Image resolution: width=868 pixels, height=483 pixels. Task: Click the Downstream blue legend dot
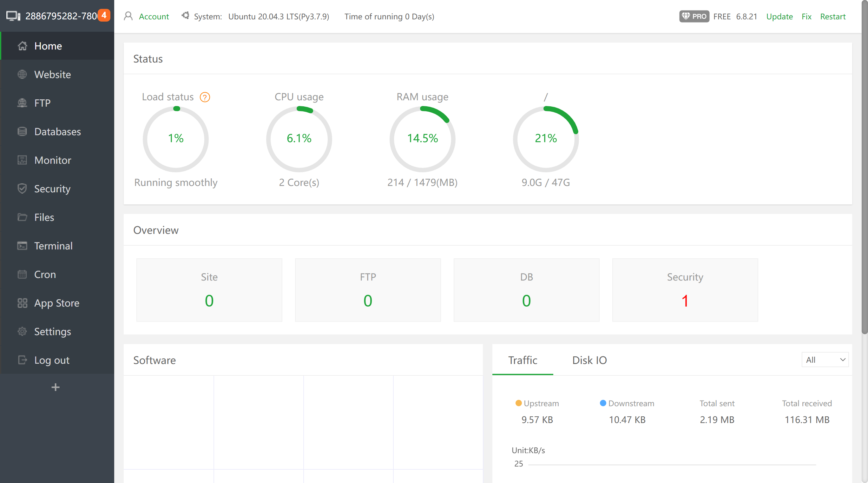(x=603, y=403)
